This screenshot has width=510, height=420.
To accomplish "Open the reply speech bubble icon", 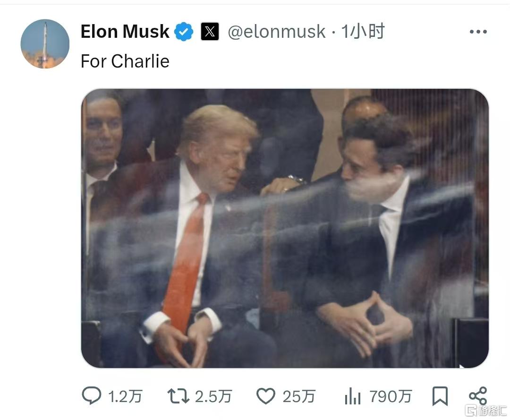I will click(92, 396).
